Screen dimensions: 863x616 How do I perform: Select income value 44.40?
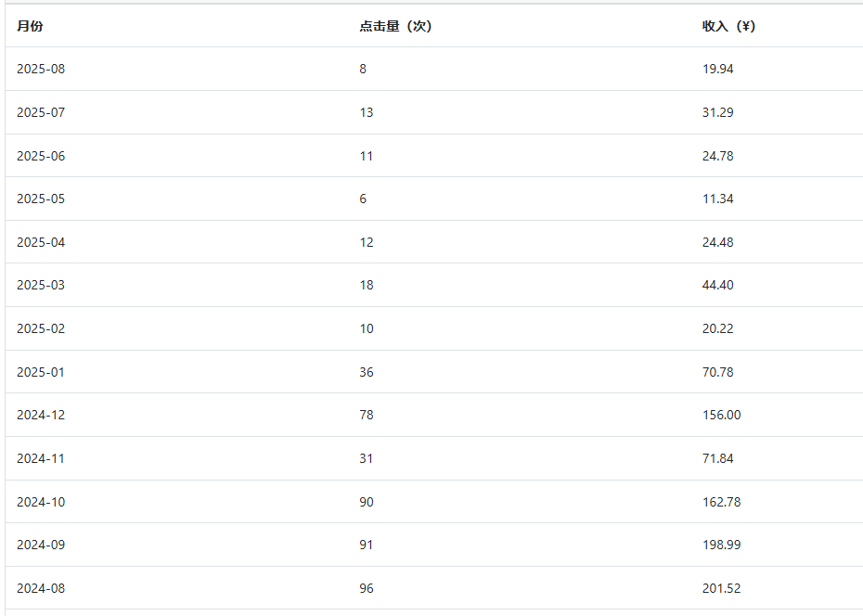pyautogui.click(x=717, y=285)
